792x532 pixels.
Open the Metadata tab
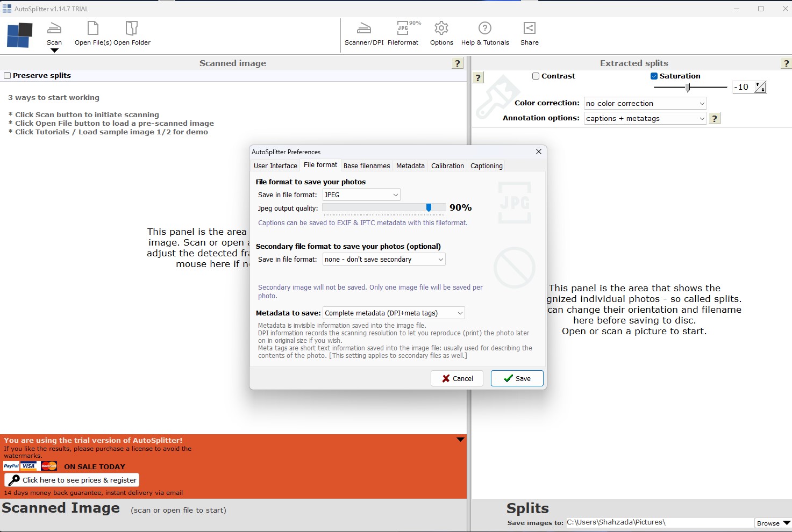coord(410,166)
